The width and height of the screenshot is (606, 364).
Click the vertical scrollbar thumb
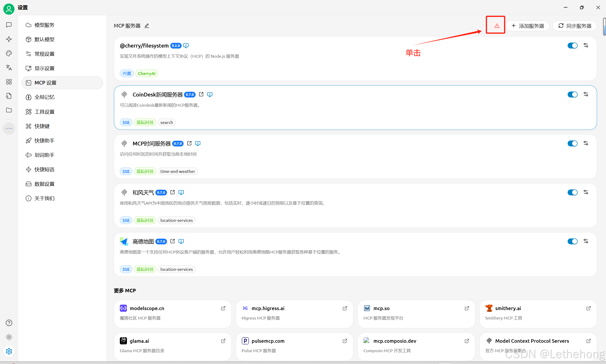[x=604, y=26]
